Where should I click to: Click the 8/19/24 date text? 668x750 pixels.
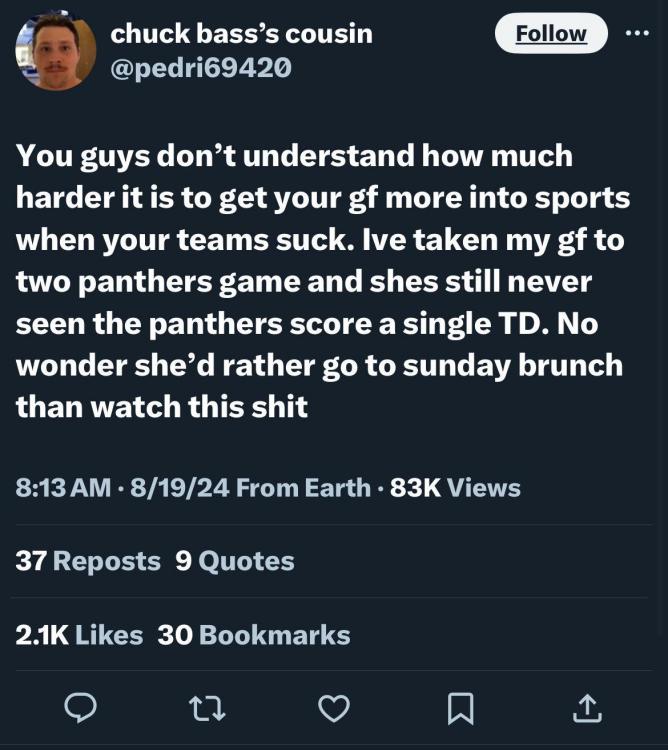pyautogui.click(x=171, y=488)
